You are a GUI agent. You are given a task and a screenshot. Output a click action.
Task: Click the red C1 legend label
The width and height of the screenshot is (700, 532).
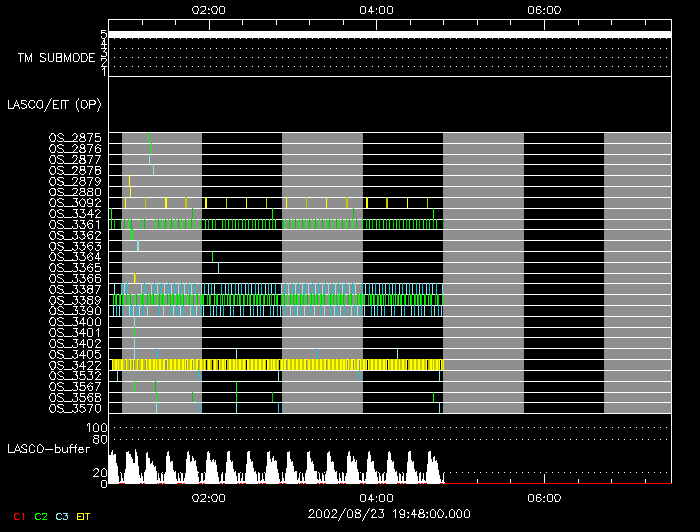(x=19, y=516)
